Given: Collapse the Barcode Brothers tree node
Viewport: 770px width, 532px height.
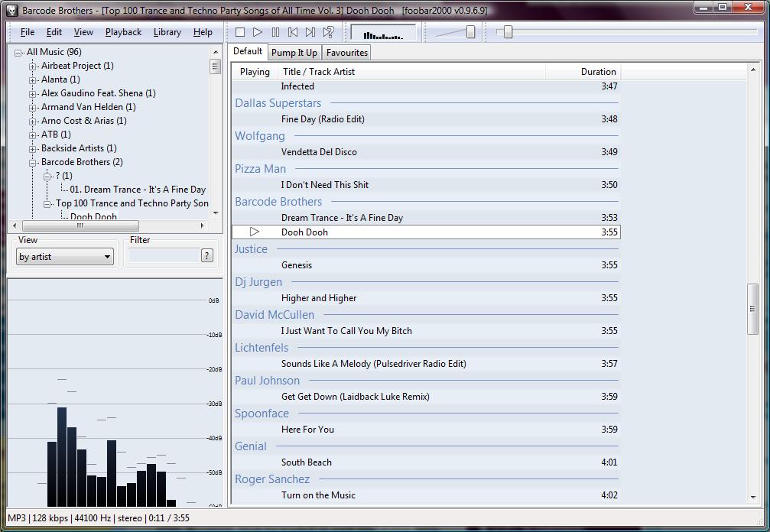Looking at the screenshot, I should [x=34, y=162].
